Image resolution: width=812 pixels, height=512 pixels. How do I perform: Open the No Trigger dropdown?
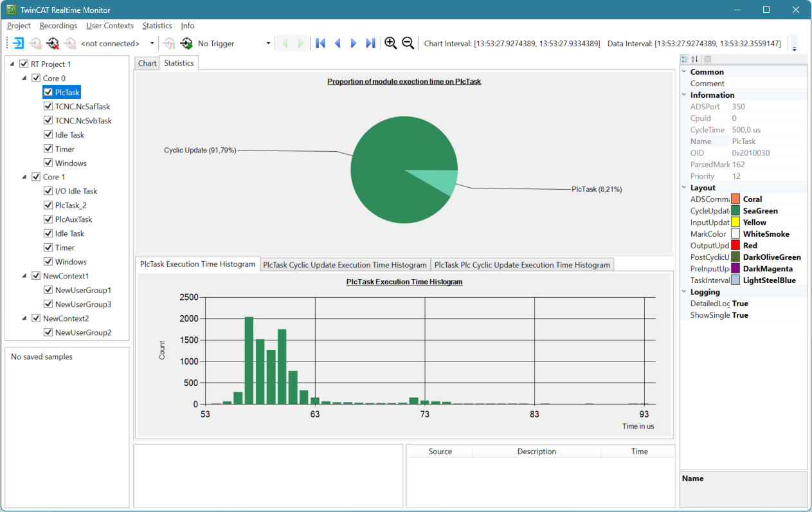268,44
